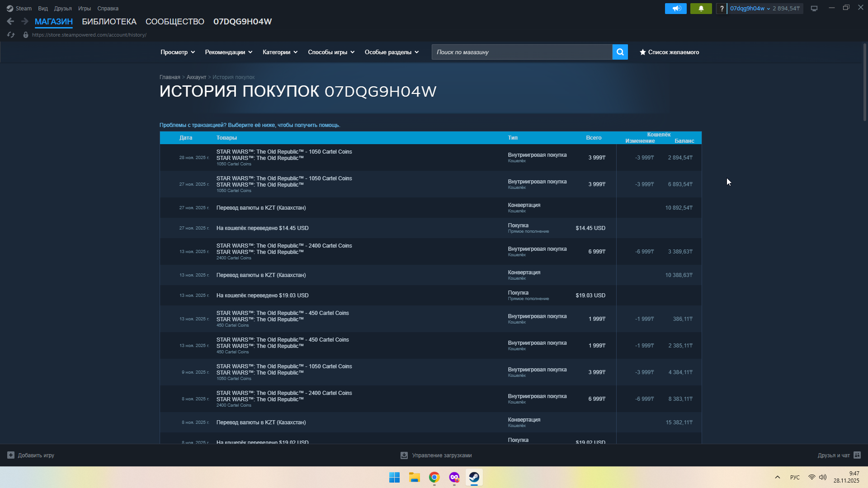Click the page vertical scrollbar
The height and width of the screenshot is (488, 868).
[864, 81]
